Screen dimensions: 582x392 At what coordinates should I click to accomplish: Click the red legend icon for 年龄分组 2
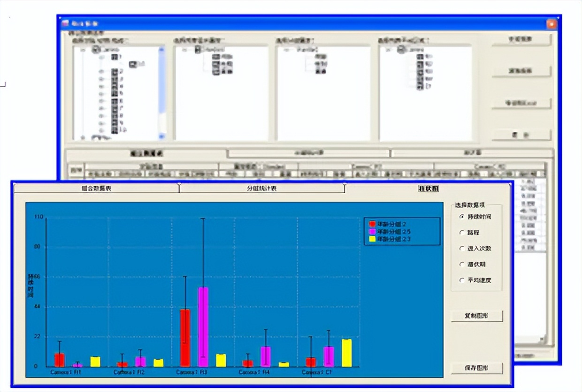coord(372,224)
